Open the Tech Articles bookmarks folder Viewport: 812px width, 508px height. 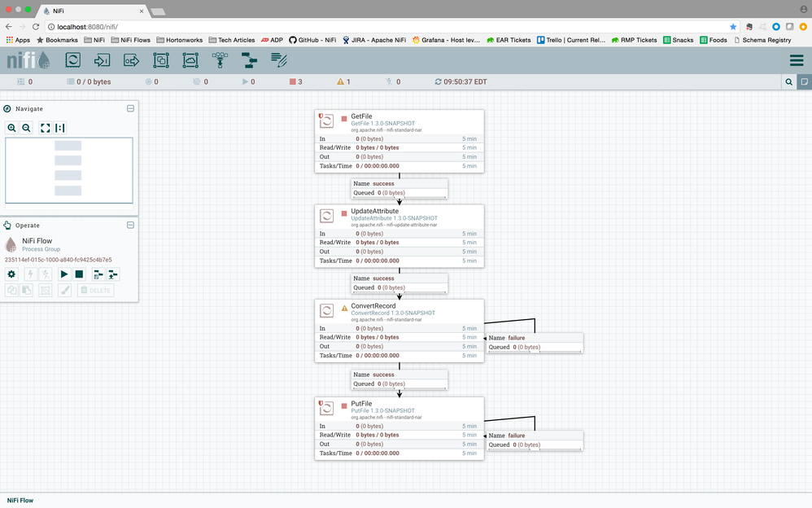(232, 40)
